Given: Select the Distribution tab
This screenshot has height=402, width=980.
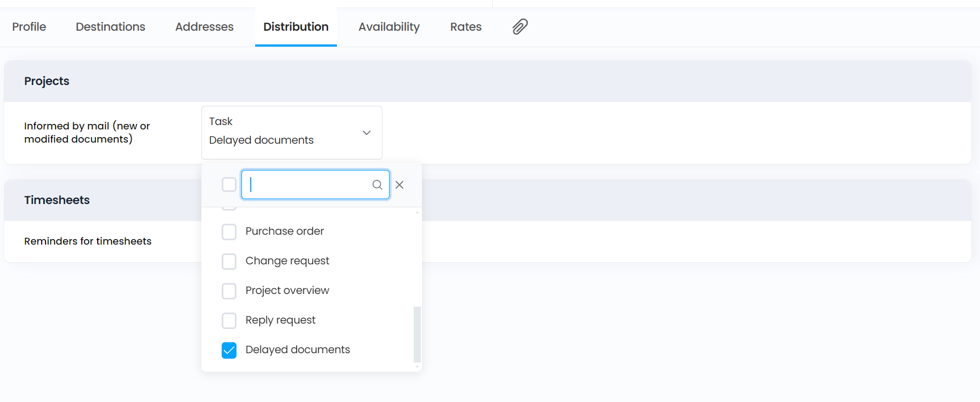Looking at the screenshot, I should pos(296,27).
